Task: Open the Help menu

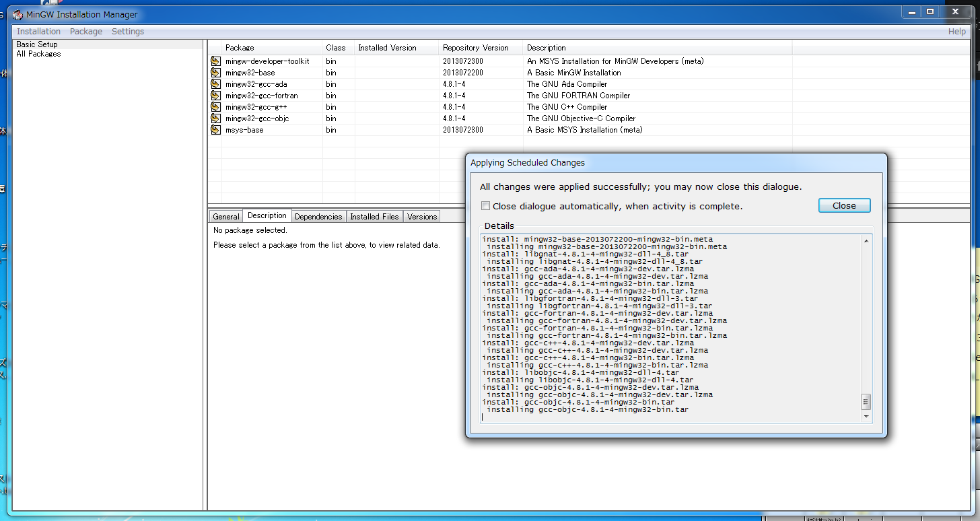Action: tap(956, 32)
